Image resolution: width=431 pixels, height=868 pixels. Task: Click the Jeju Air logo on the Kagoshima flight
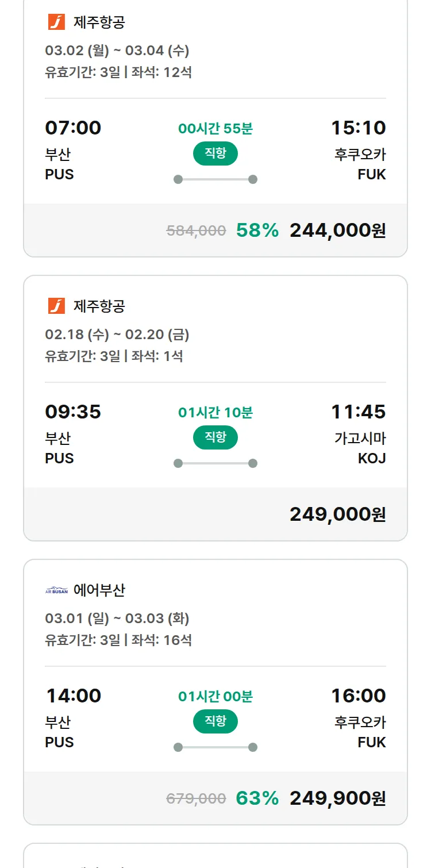[x=56, y=306]
